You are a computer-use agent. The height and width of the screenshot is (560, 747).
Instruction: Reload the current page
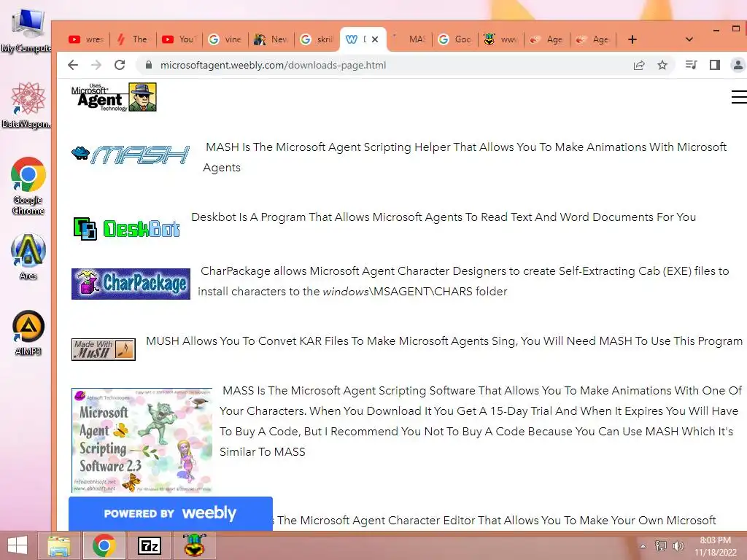(120, 65)
